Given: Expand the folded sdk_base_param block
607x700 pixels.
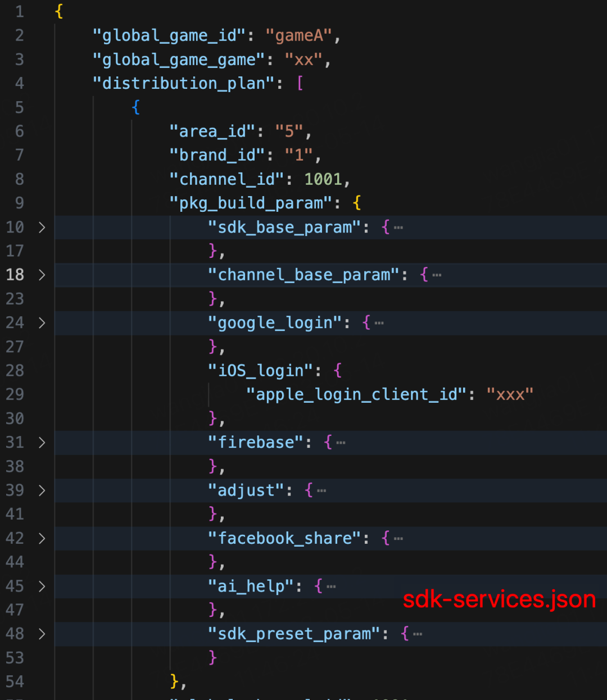Looking at the screenshot, I should (42, 228).
